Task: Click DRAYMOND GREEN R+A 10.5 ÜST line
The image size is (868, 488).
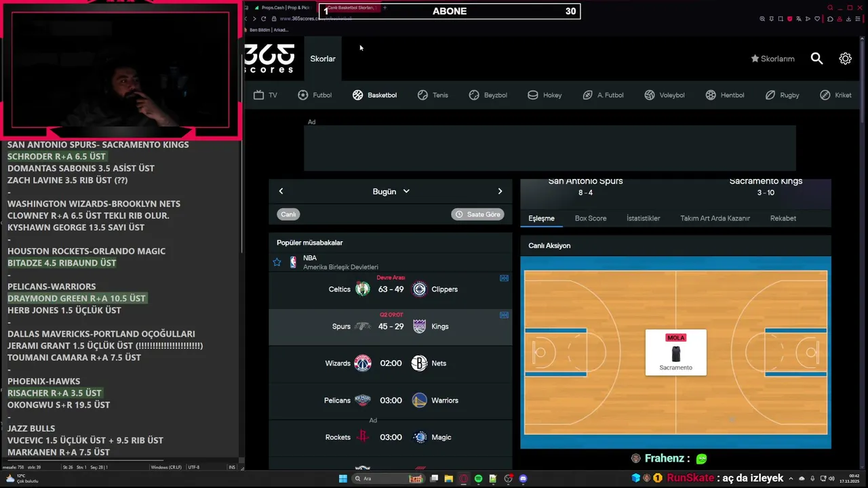Action: tap(77, 298)
